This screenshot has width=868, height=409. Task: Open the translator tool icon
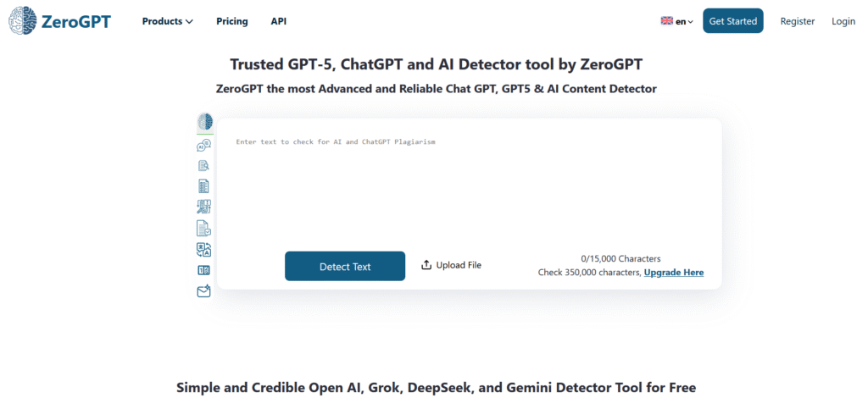(204, 249)
